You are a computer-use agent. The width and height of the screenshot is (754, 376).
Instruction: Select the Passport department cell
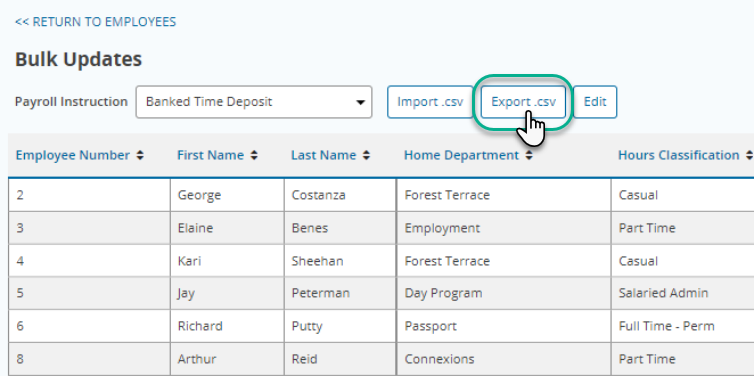click(x=504, y=326)
